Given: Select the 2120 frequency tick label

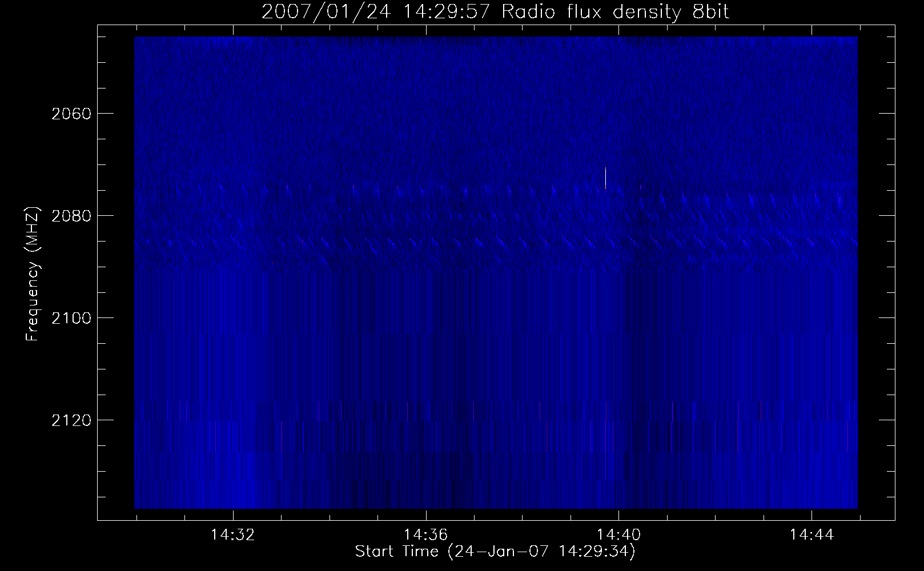Looking at the screenshot, I should click(x=71, y=420).
